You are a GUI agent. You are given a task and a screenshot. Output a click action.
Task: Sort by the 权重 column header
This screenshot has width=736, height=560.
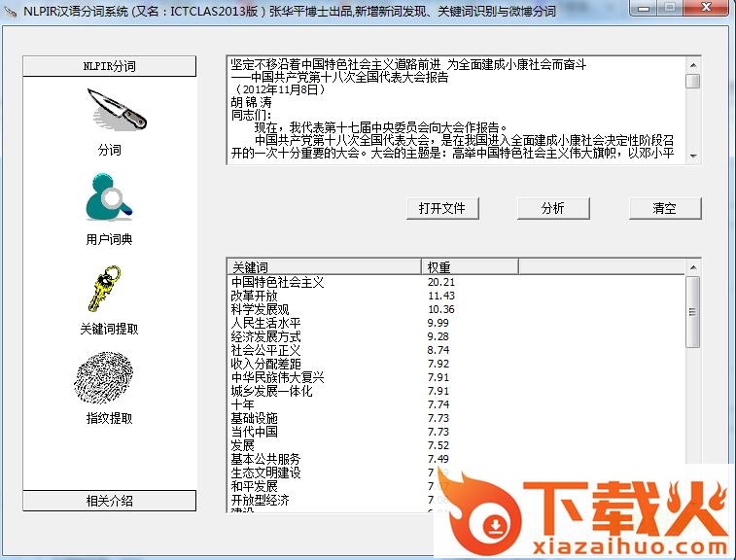click(x=470, y=266)
